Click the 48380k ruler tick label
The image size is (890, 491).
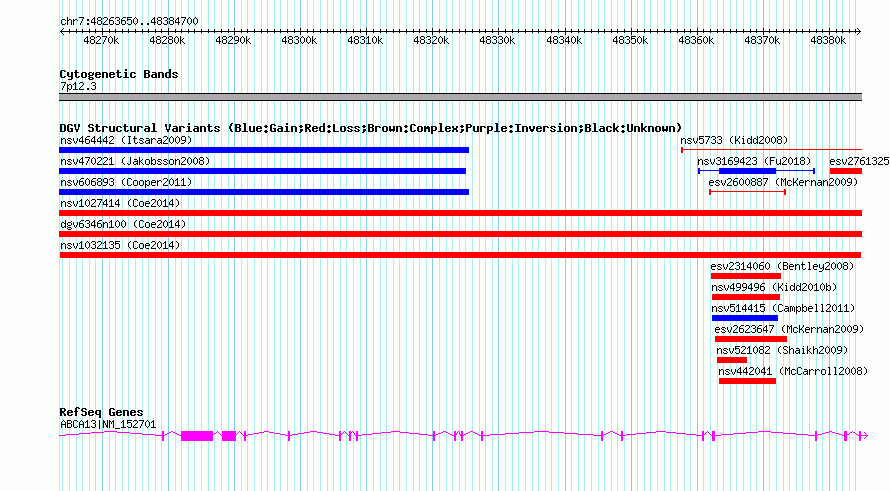pyautogui.click(x=828, y=40)
